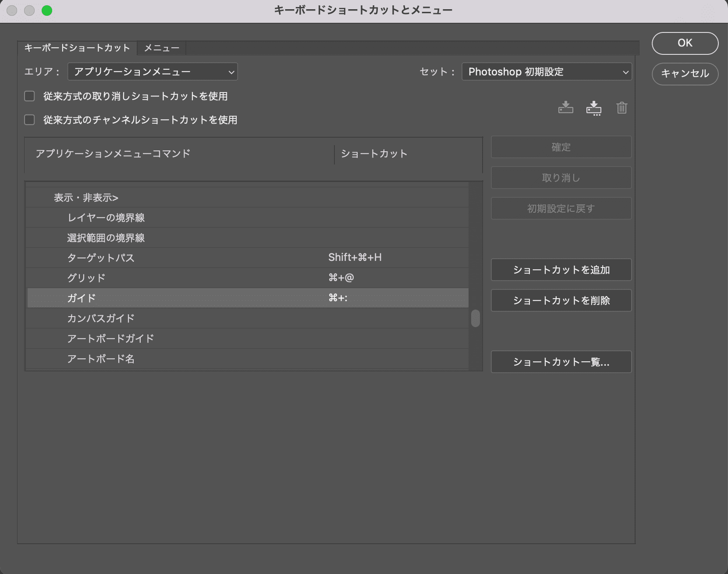Enable 従来方式の取り消しショートカットを使用 checkbox
The height and width of the screenshot is (574, 728).
29,96
